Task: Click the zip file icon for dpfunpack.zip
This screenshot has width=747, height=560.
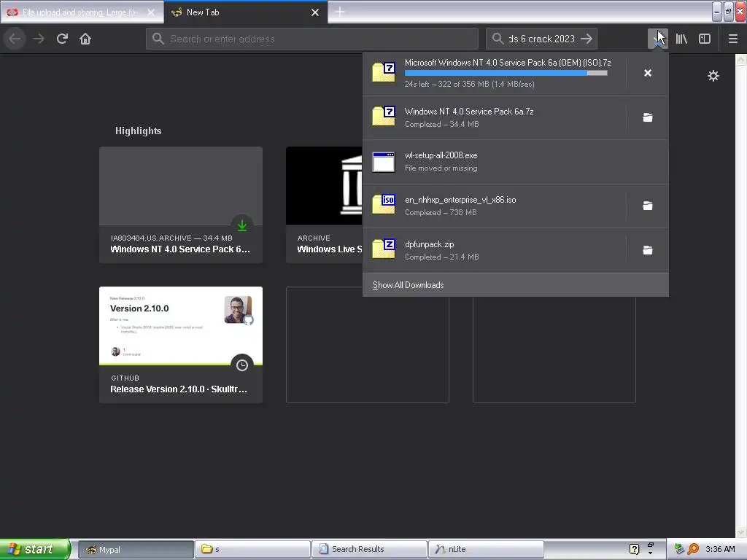Action: (384, 249)
